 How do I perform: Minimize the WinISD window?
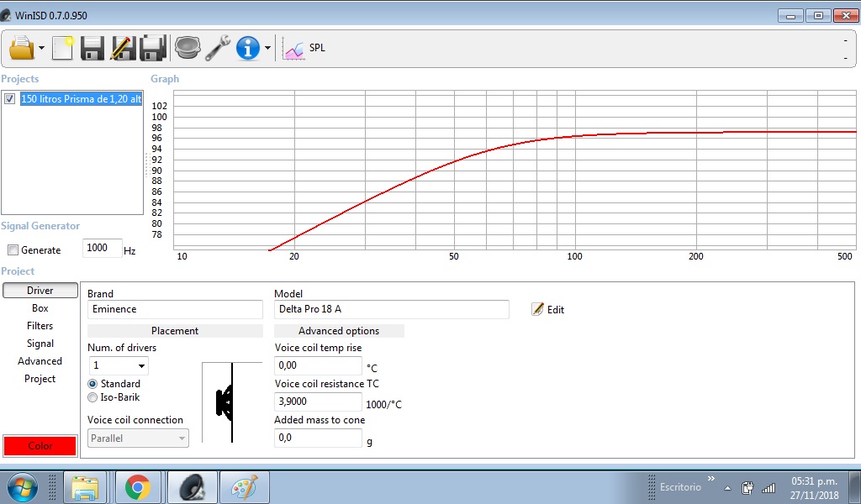click(790, 16)
